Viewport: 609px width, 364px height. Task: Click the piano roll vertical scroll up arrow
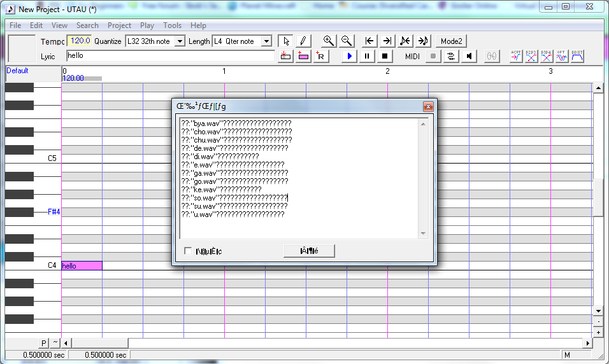(599, 88)
